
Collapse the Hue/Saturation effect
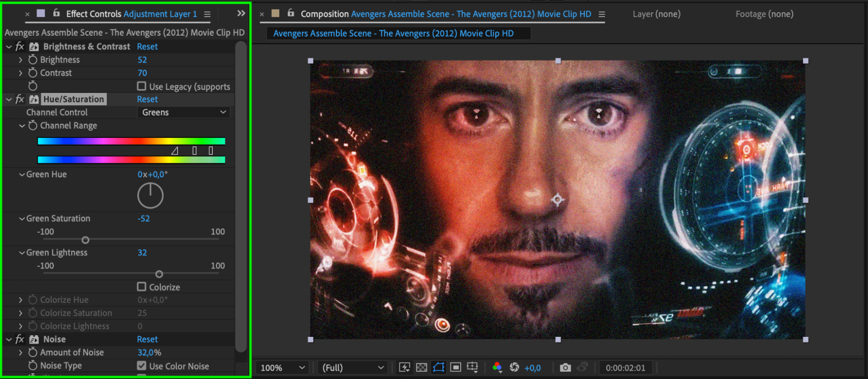point(9,99)
